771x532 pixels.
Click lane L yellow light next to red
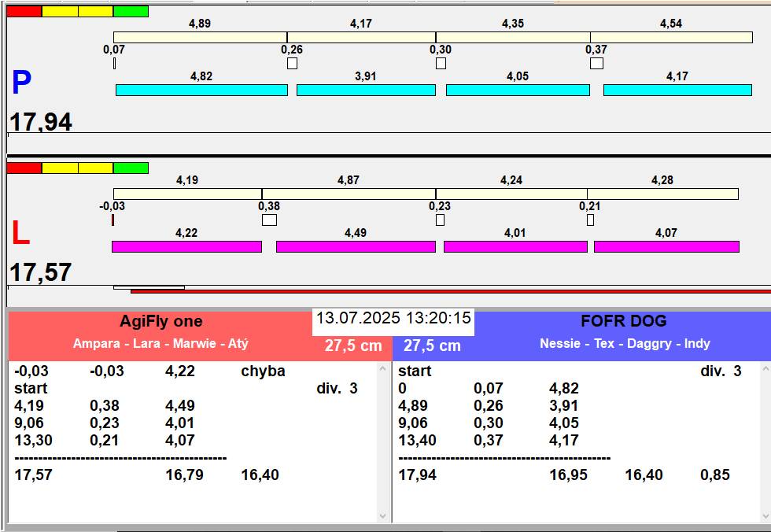point(60,168)
